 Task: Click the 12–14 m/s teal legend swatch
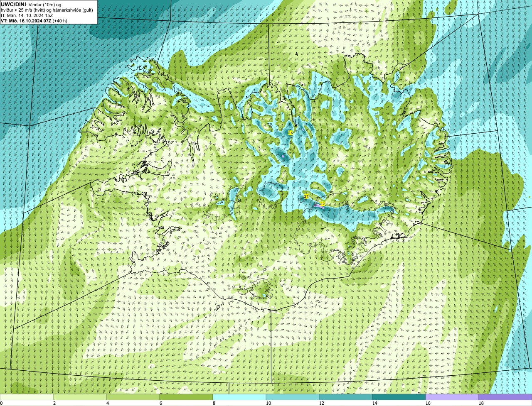point(346,397)
